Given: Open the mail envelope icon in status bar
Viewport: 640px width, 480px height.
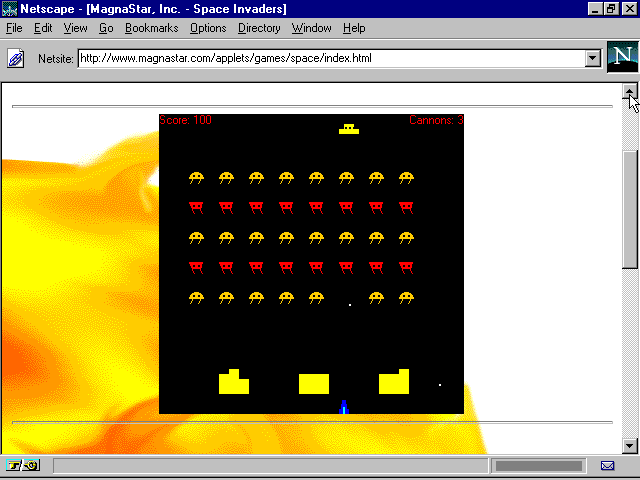Looking at the screenshot, I should (x=607, y=465).
